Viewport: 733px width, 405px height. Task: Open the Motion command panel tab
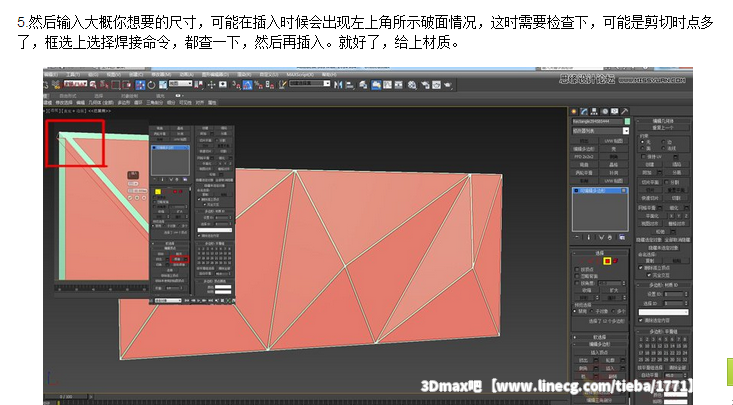click(x=604, y=111)
